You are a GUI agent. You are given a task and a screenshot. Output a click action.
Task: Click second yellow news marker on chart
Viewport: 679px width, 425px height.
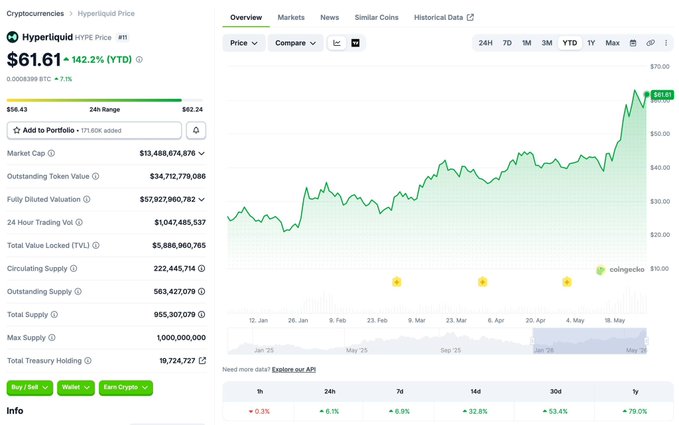[x=482, y=282]
